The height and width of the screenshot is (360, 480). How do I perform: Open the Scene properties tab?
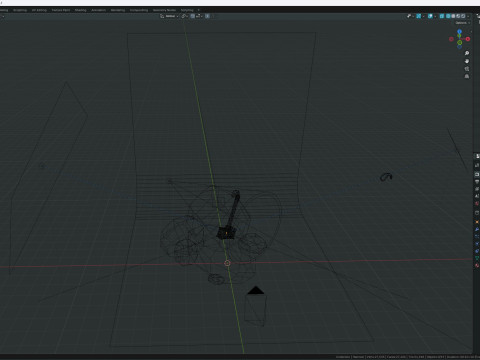477,196
